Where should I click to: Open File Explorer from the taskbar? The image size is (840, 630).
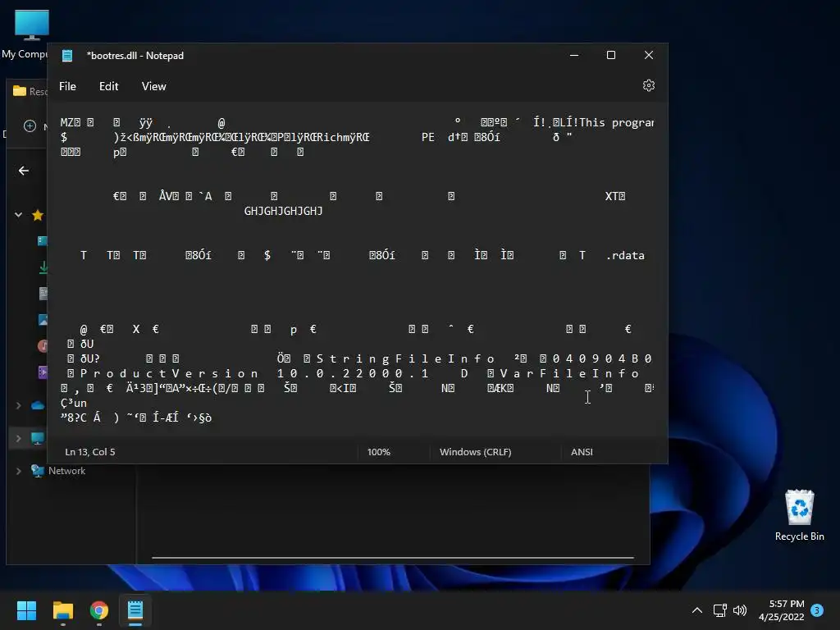tap(62, 610)
